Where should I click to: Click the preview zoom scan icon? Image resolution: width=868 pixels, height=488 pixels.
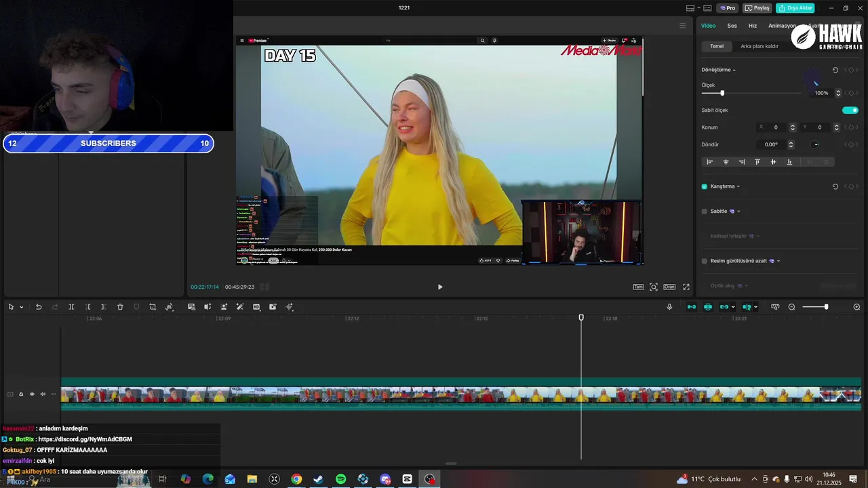654,287
